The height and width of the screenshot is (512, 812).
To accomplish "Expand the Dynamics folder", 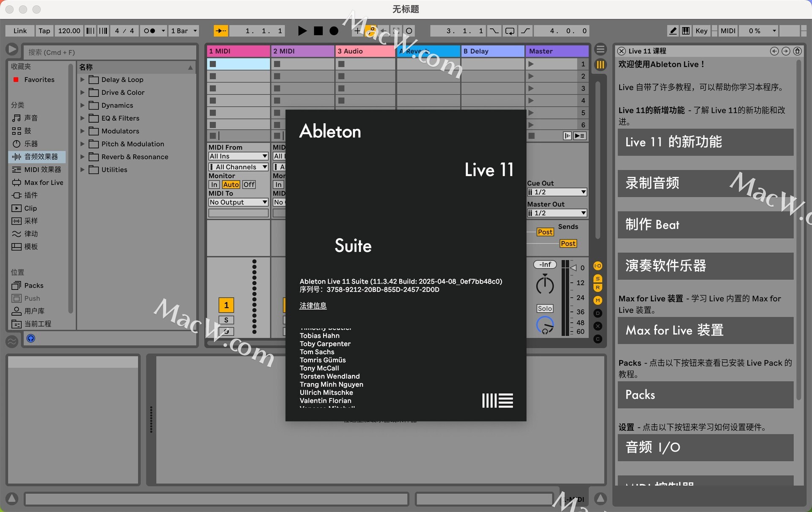I will (82, 105).
